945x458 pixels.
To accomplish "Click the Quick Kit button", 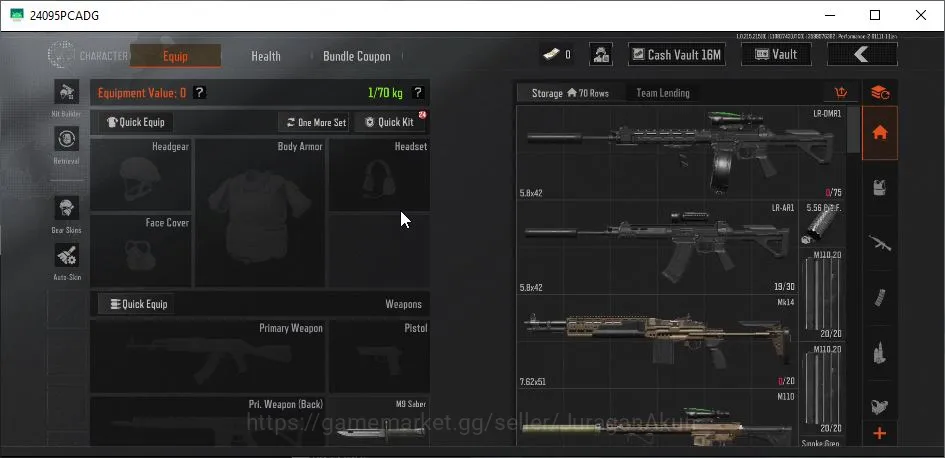I will 390,122.
